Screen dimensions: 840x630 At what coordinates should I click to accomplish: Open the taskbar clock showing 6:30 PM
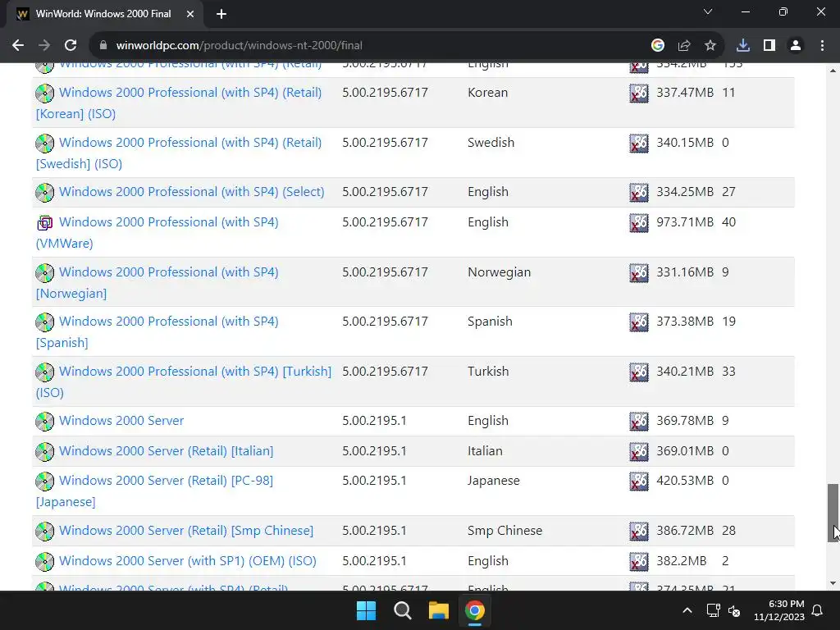(x=779, y=610)
